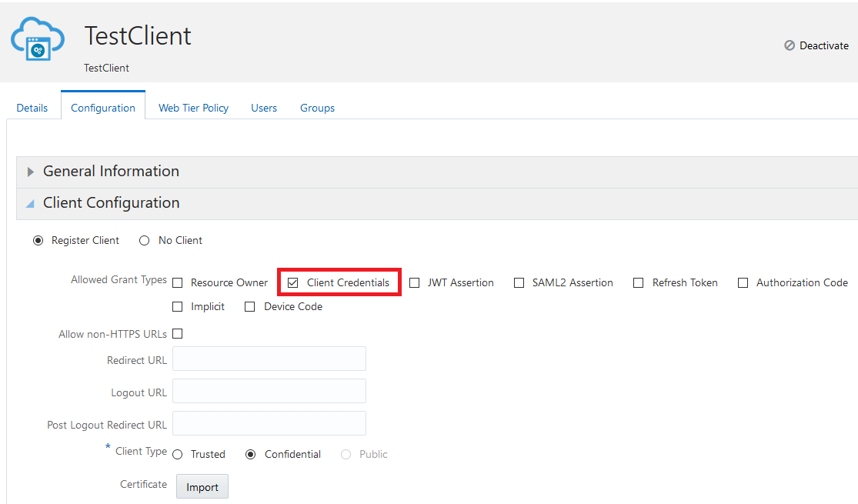Enable the Implicit grant type
Viewport: 858px width, 504px height.
[x=177, y=306]
